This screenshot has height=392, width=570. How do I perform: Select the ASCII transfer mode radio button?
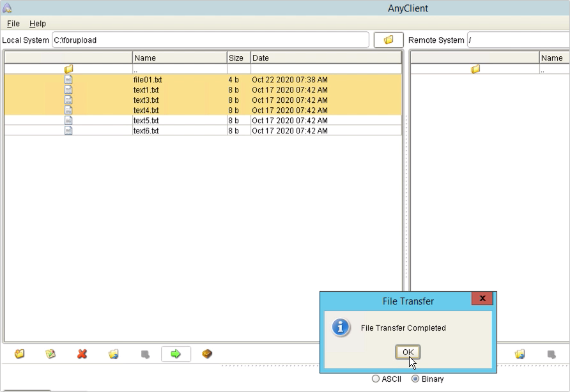376,379
